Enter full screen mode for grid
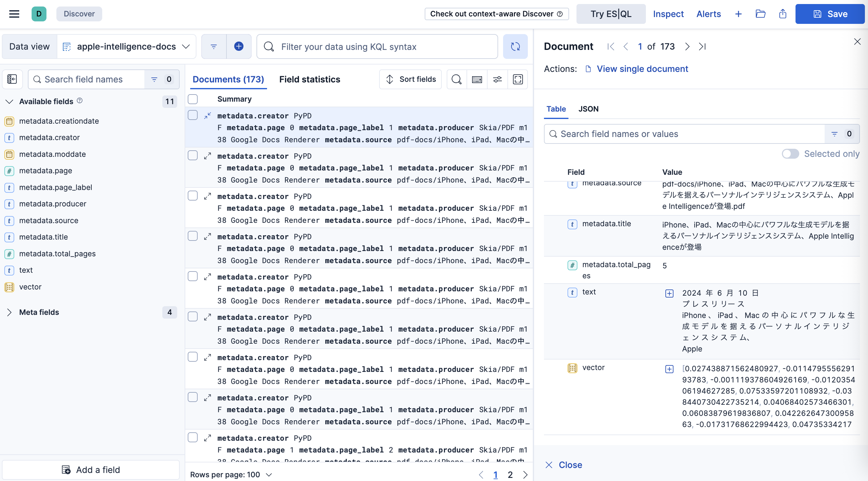This screenshot has width=868, height=481. [518, 79]
